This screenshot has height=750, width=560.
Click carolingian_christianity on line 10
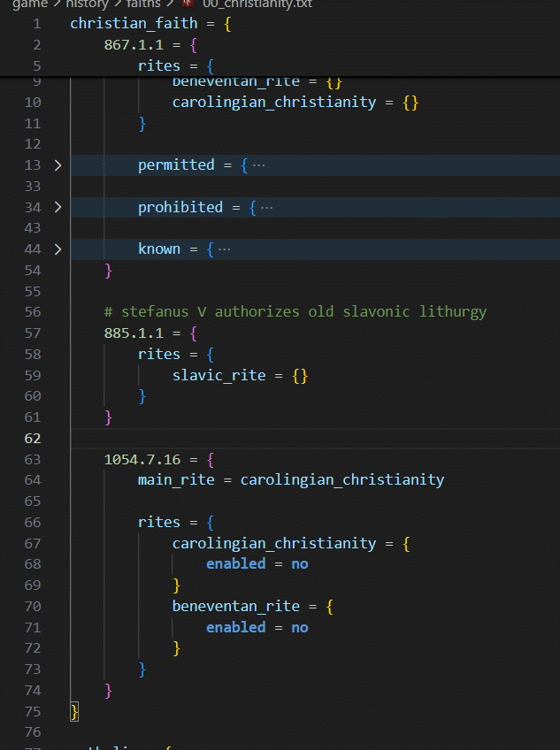point(274,103)
